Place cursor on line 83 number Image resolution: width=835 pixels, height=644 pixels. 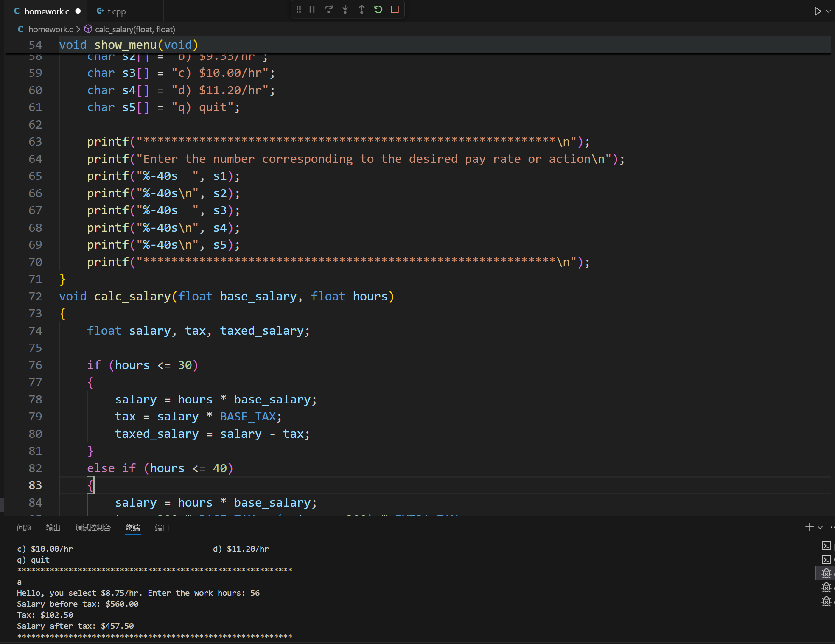pos(36,485)
